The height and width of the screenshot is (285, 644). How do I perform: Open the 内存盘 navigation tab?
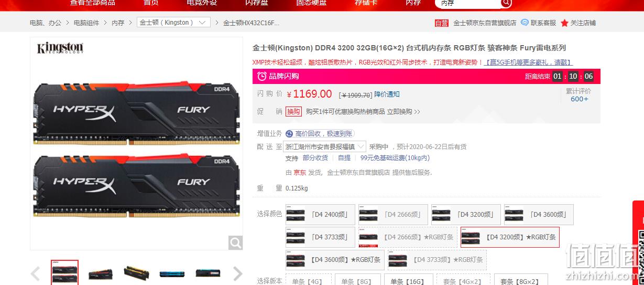[257, 3]
